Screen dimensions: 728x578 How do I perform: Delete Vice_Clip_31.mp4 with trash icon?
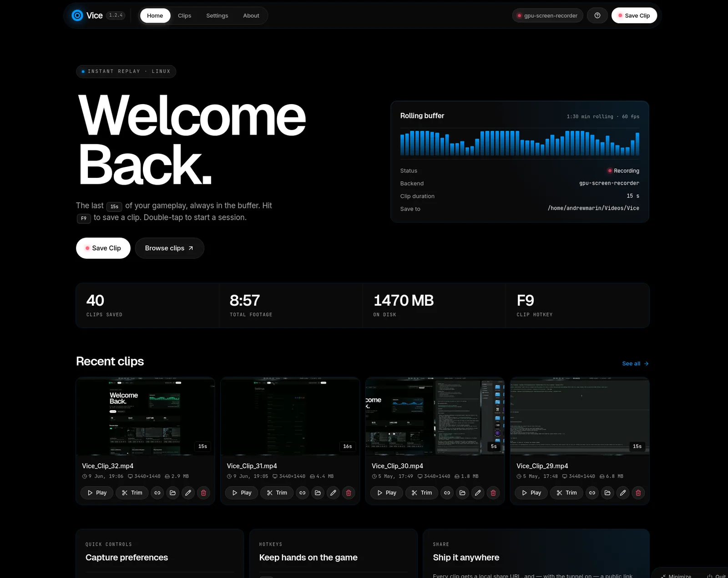tap(349, 493)
